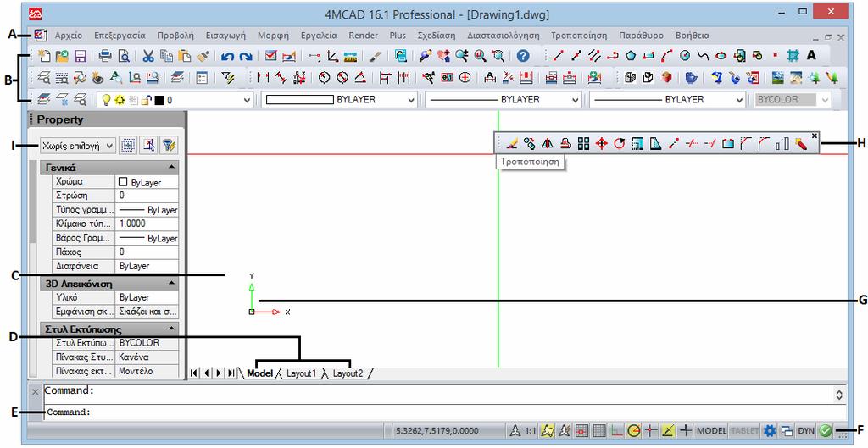Open an existing drawing
Image resolution: width=868 pixels, height=448 pixels.
point(62,56)
